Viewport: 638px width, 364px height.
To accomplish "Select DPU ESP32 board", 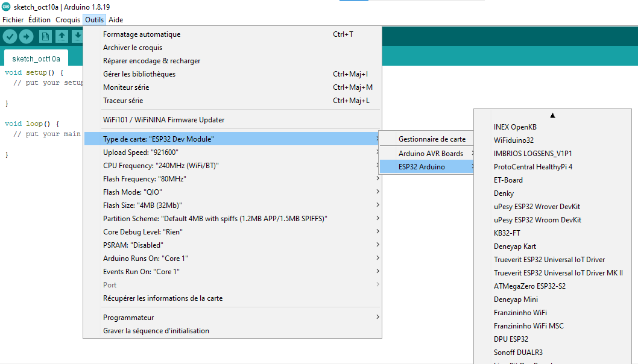I will click(x=552, y=339).
